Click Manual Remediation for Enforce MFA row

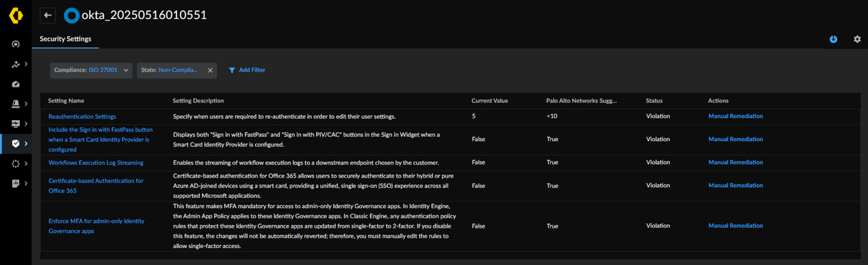coord(736,226)
